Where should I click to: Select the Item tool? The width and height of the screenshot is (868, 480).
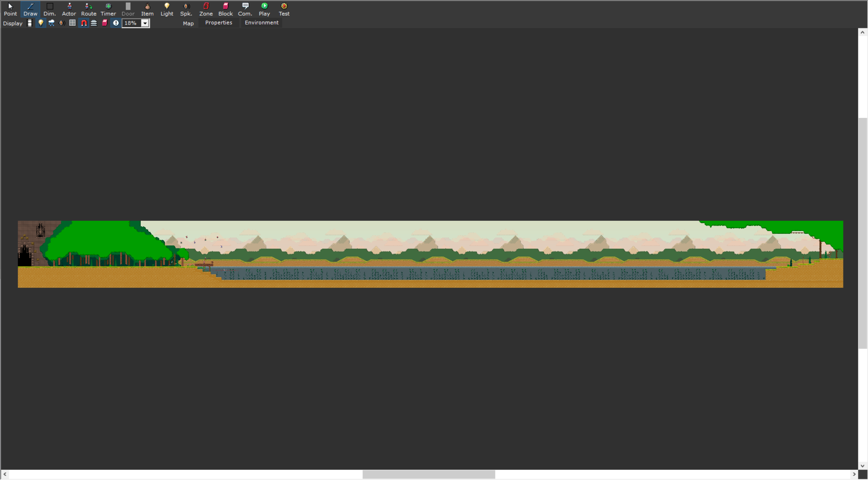point(147,9)
